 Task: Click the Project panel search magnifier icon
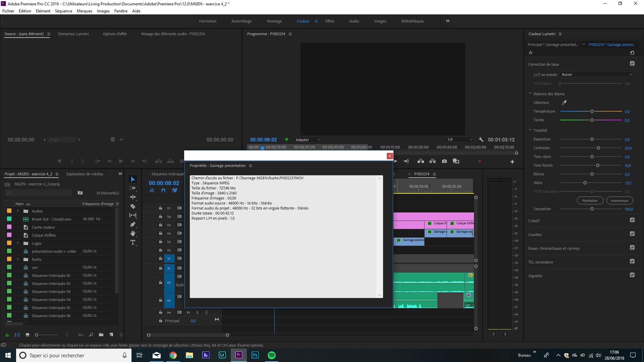(x=91, y=335)
